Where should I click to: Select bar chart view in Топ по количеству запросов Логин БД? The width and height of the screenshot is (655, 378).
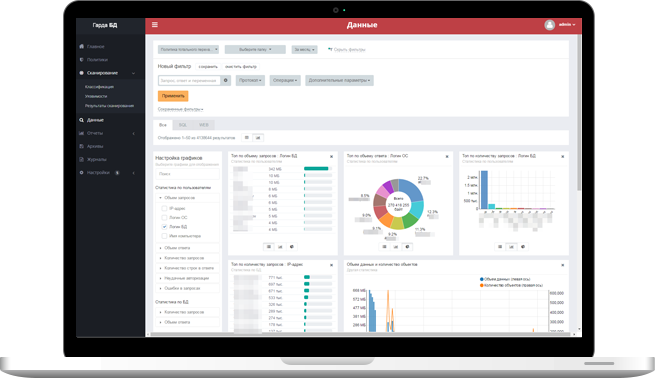click(511, 247)
